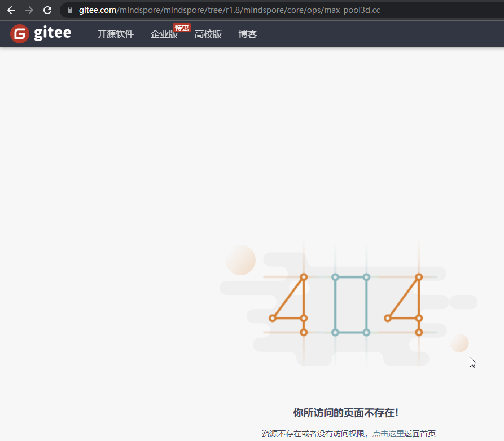
Task: Focus the address bar with max_pool3d.cc URL
Action: tap(237, 10)
